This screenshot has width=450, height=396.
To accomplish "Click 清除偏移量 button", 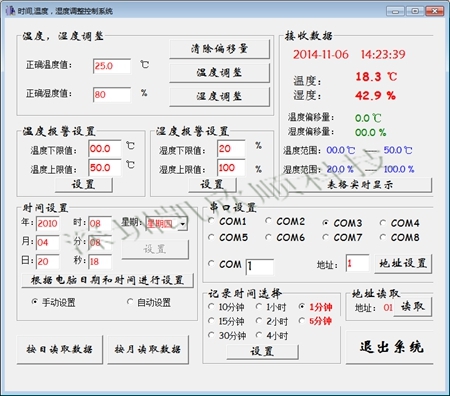I will [219, 49].
